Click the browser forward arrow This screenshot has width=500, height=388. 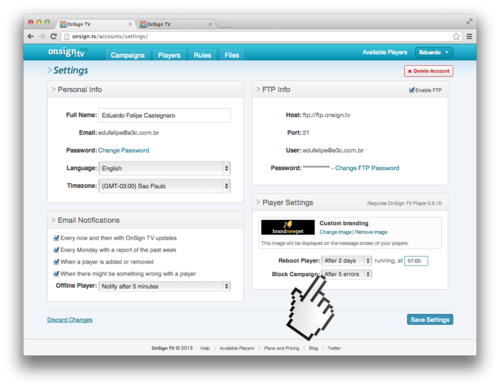coord(42,36)
